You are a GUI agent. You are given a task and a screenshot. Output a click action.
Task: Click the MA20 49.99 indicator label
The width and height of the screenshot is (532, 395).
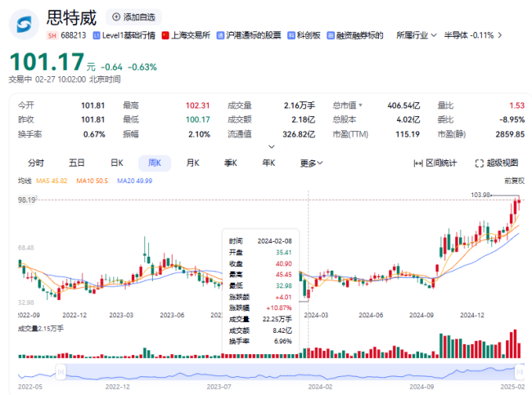point(135,181)
